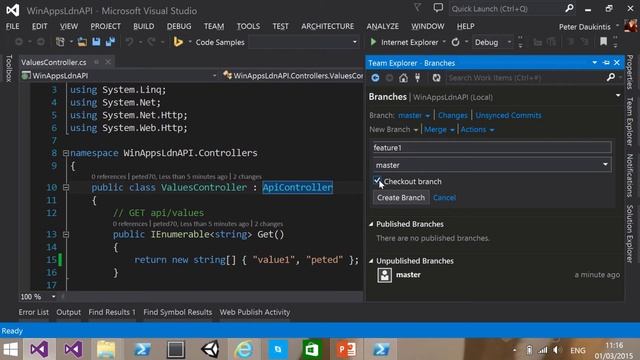The height and width of the screenshot is (360, 640).
Task: Toggle the Checkout branch checkbox
Action: point(377,181)
